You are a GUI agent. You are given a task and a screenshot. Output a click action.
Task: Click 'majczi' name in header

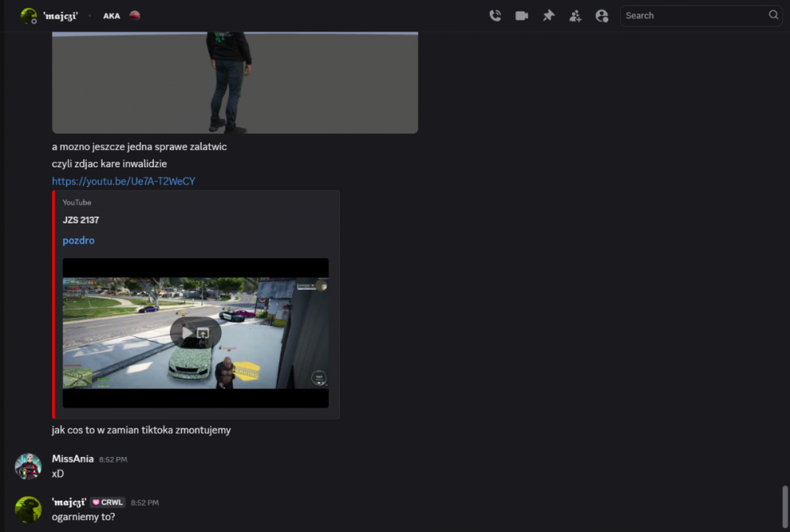pyautogui.click(x=61, y=16)
